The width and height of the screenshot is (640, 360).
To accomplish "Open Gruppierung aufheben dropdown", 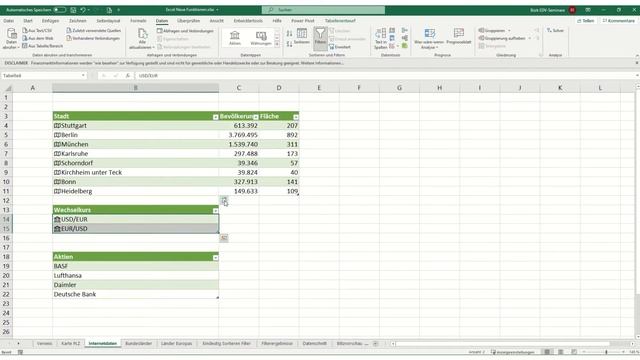I will click(505, 38).
